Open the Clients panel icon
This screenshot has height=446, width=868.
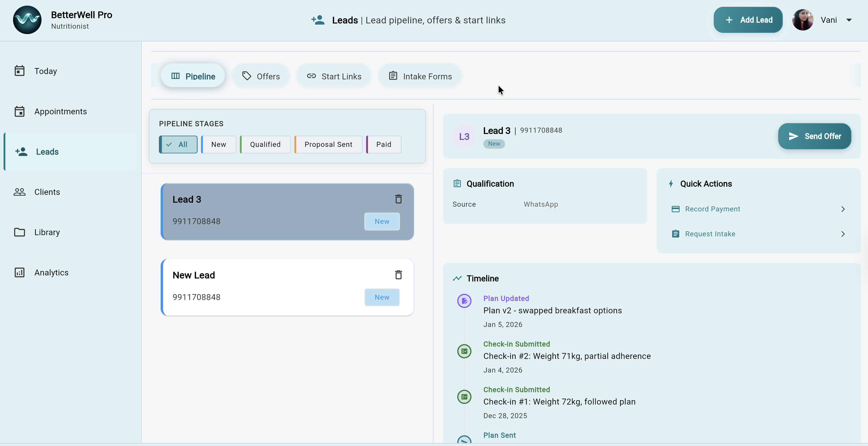pyautogui.click(x=20, y=192)
